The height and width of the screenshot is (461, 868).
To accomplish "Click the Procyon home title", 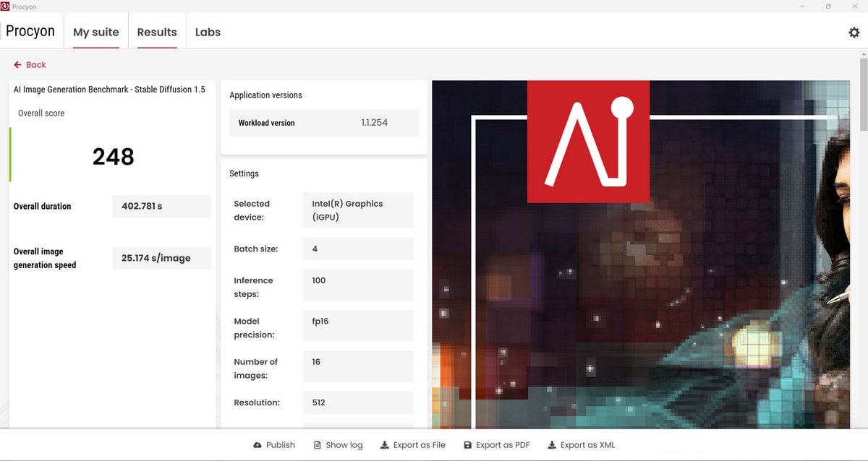I will [30, 32].
